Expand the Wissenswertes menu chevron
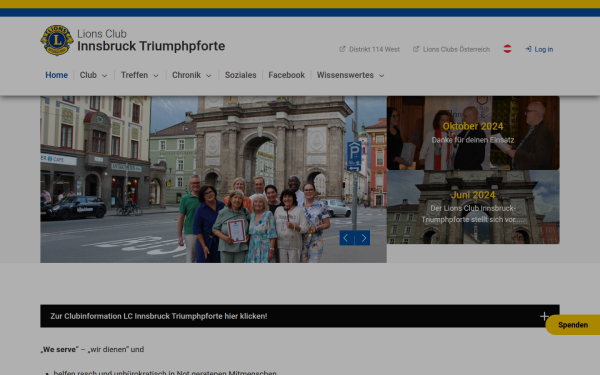The image size is (600, 375). pyautogui.click(x=382, y=76)
